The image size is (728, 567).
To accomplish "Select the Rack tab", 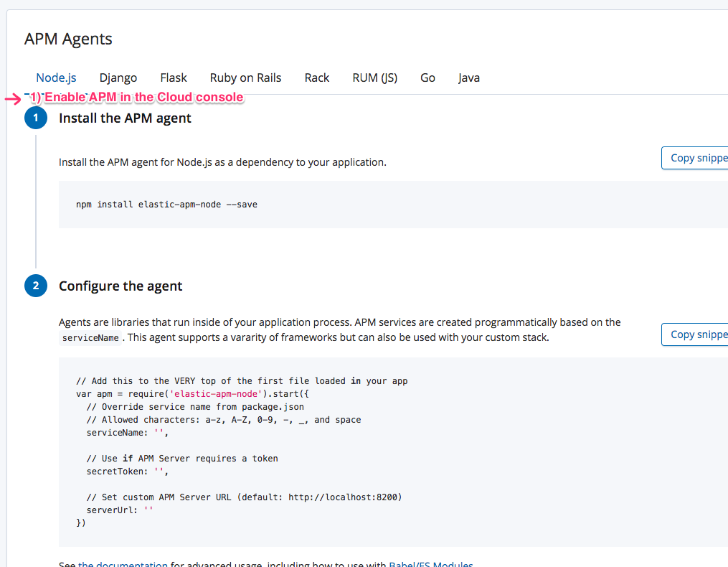I will coord(316,78).
